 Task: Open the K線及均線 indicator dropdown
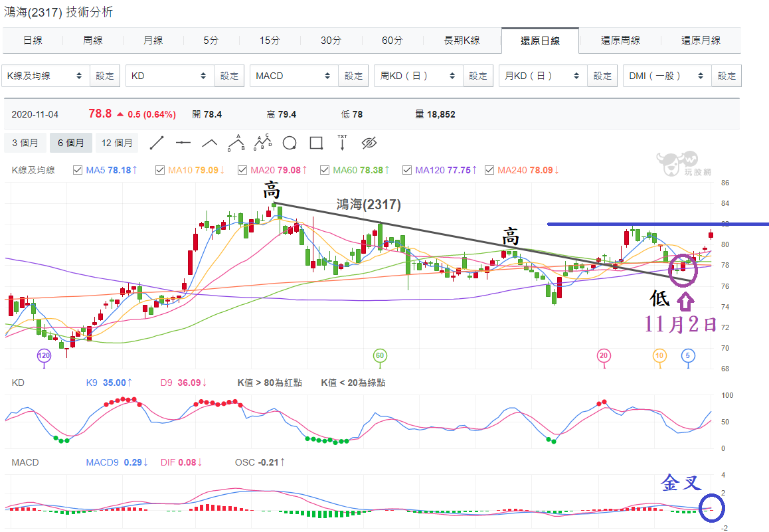pos(46,76)
